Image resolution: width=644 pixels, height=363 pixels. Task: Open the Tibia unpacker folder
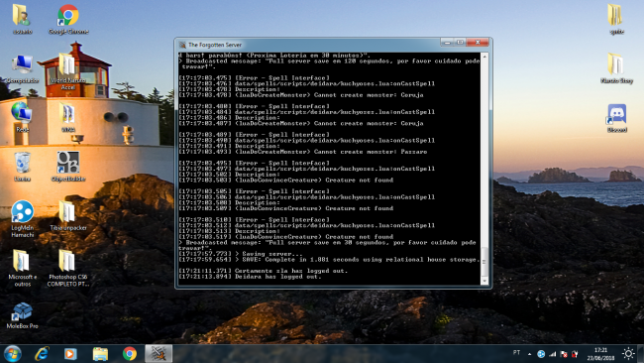(68, 216)
